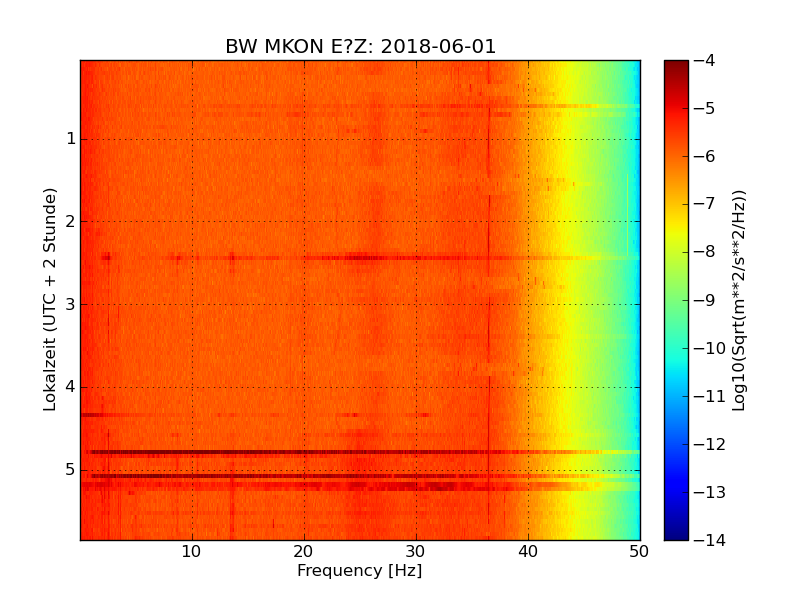
Task: Click the colorbar tick label −6
Action: pos(705,157)
